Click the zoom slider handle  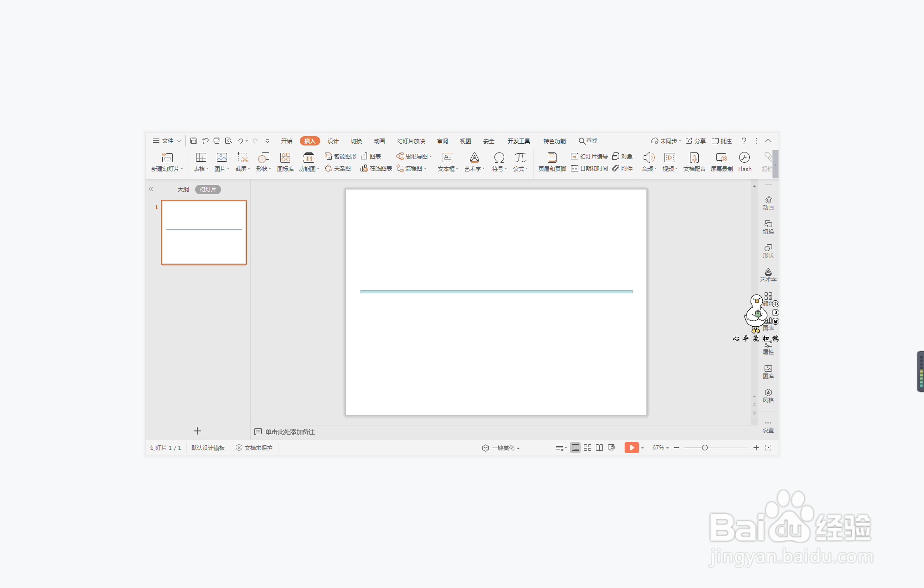(704, 448)
